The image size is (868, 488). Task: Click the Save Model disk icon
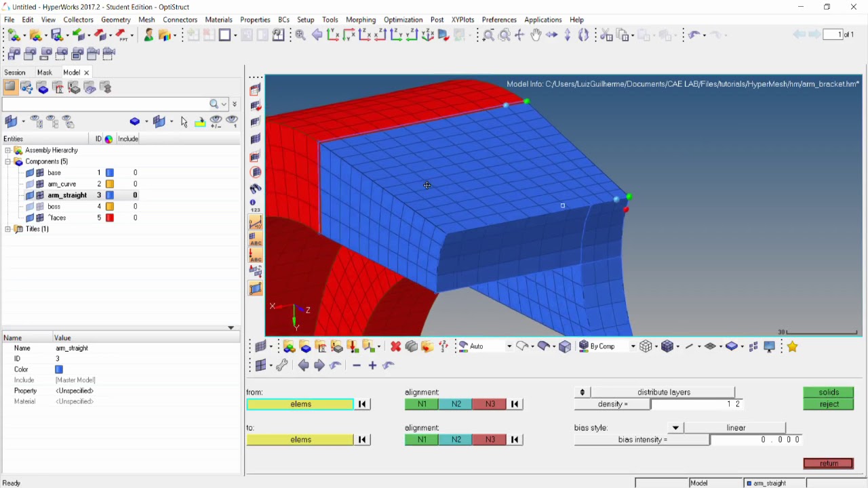point(57,35)
